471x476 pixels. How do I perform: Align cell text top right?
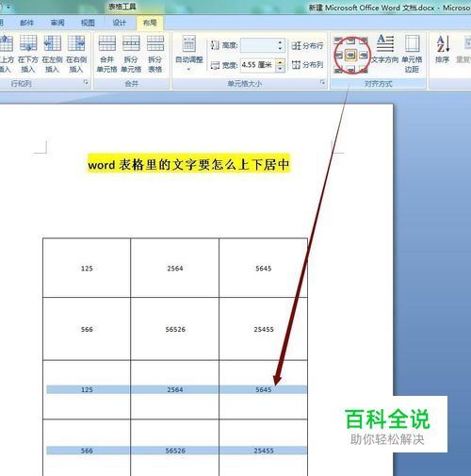pyautogui.click(x=364, y=41)
